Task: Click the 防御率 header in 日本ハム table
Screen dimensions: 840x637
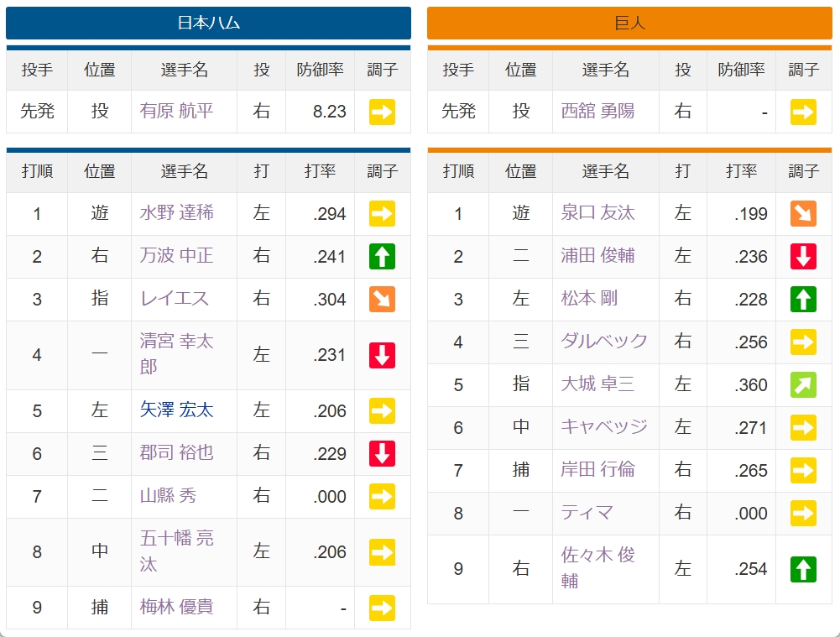Action: [320, 70]
